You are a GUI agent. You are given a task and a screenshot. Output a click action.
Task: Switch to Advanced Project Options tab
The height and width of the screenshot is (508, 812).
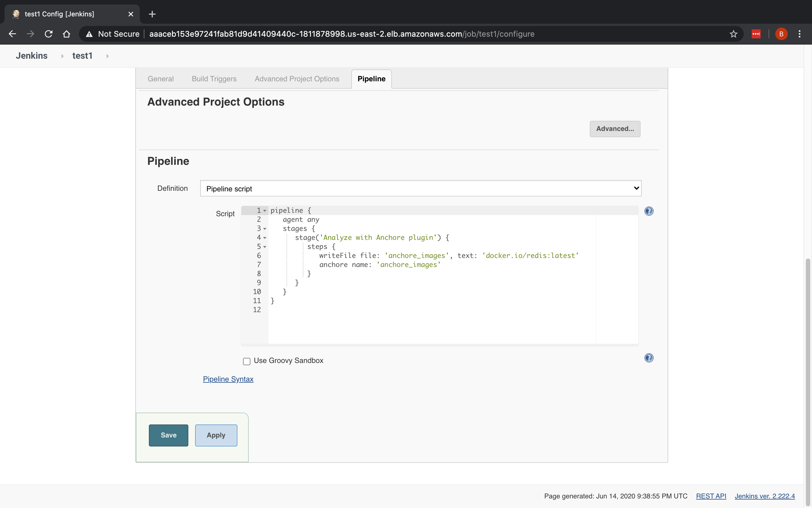(297, 79)
